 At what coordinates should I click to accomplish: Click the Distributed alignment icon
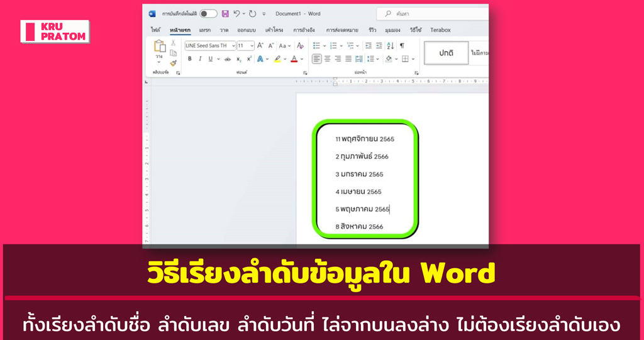click(359, 59)
